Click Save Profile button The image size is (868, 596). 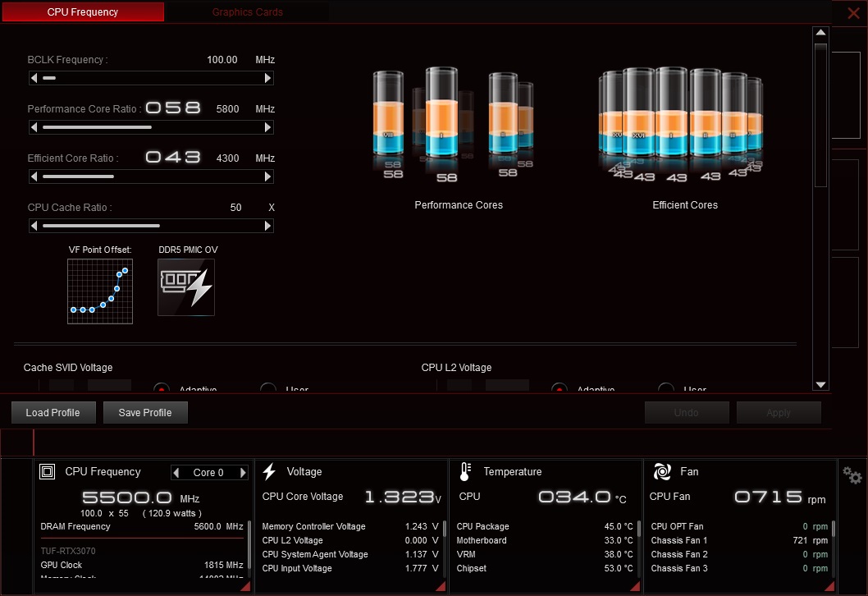point(145,413)
